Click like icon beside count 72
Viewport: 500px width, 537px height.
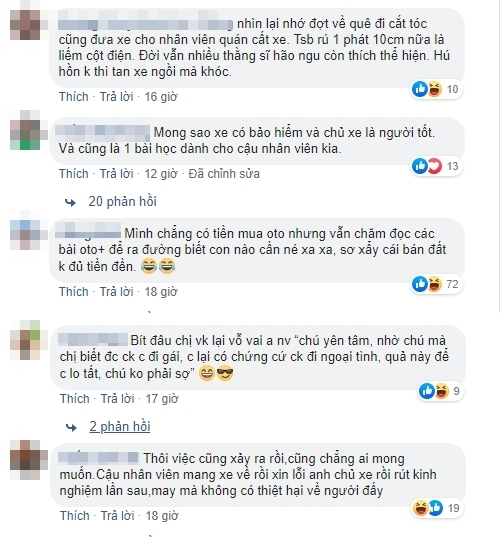point(420,284)
